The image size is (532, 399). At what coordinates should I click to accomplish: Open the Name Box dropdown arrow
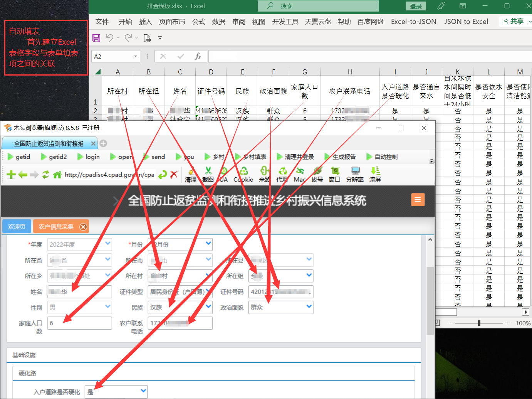click(x=136, y=56)
